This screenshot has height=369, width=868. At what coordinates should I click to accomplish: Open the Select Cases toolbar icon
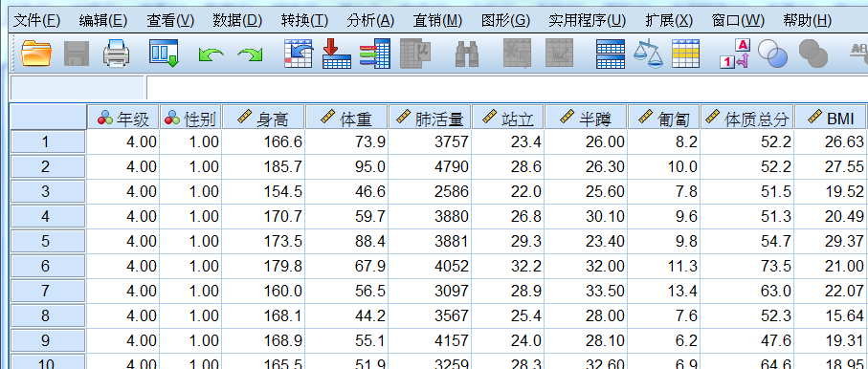tap(686, 54)
